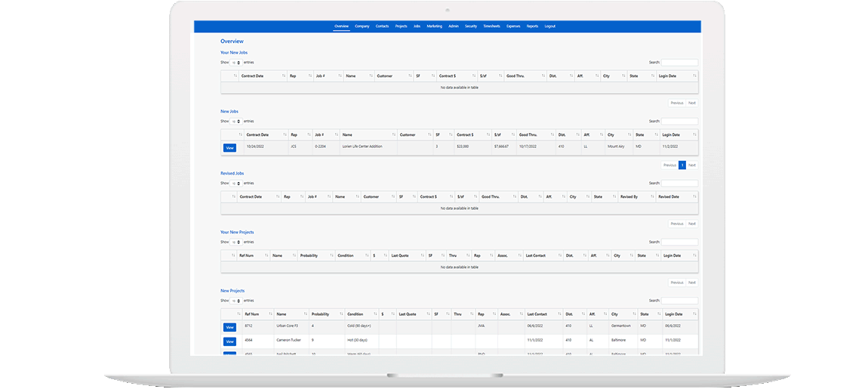Select the Overview tab in top bar
The height and width of the screenshot is (389, 868).
[x=342, y=26]
